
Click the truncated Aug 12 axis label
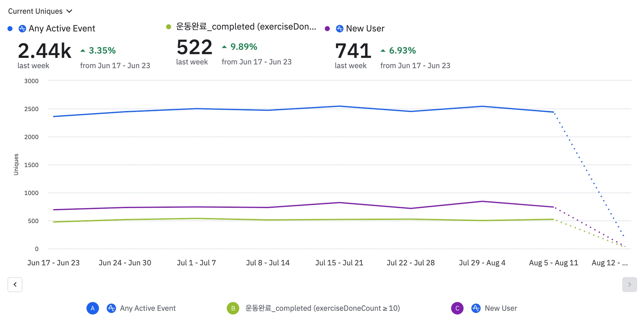[610, 263]
